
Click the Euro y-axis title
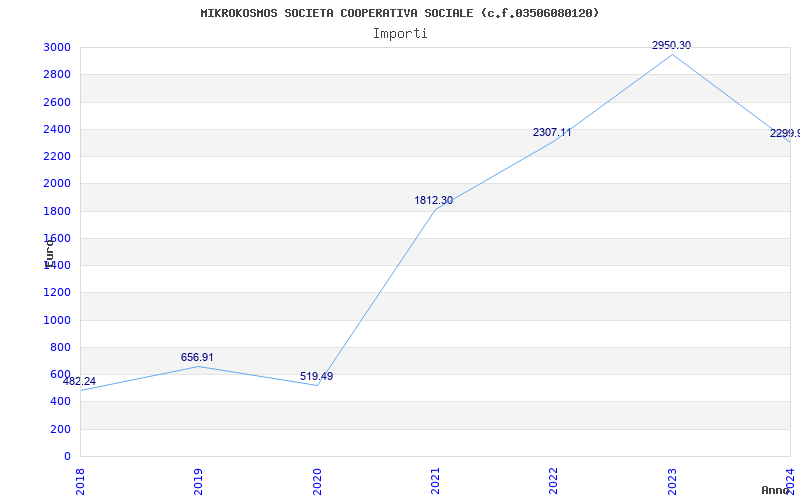[x=49, y=253]
